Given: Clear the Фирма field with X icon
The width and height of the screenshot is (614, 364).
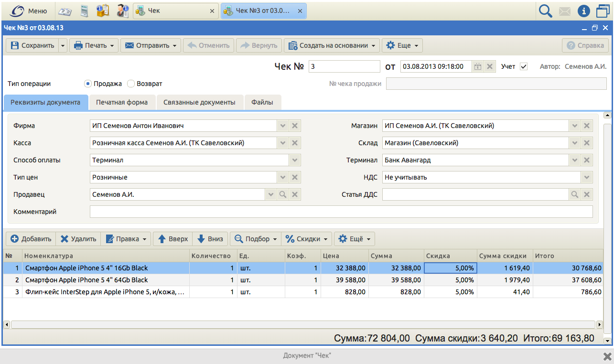Looking at the screenshot, I should (x=295, y=126).
